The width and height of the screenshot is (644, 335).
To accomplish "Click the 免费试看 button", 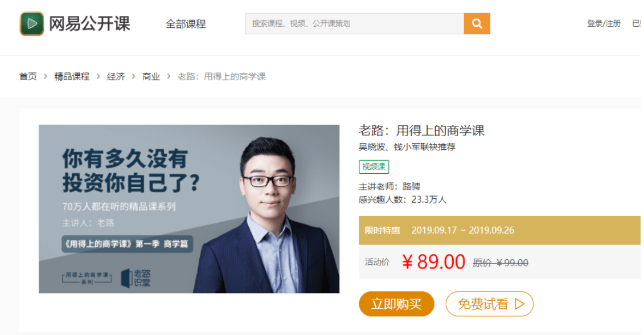I will pyautogui.click(x=490, y=304).
